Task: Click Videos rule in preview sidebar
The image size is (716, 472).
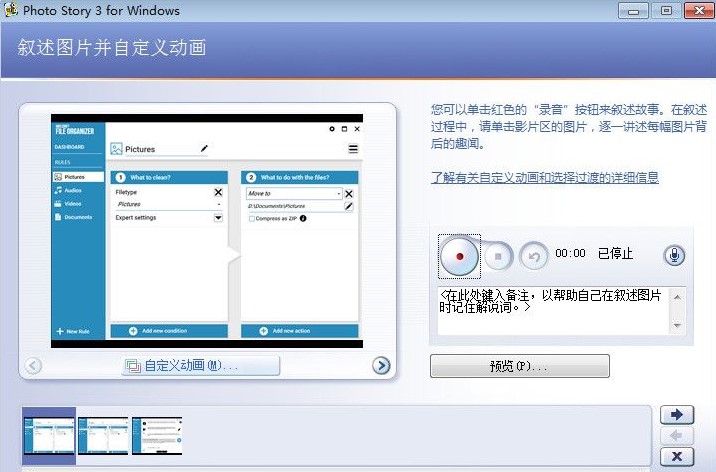Action: [68, 204]
